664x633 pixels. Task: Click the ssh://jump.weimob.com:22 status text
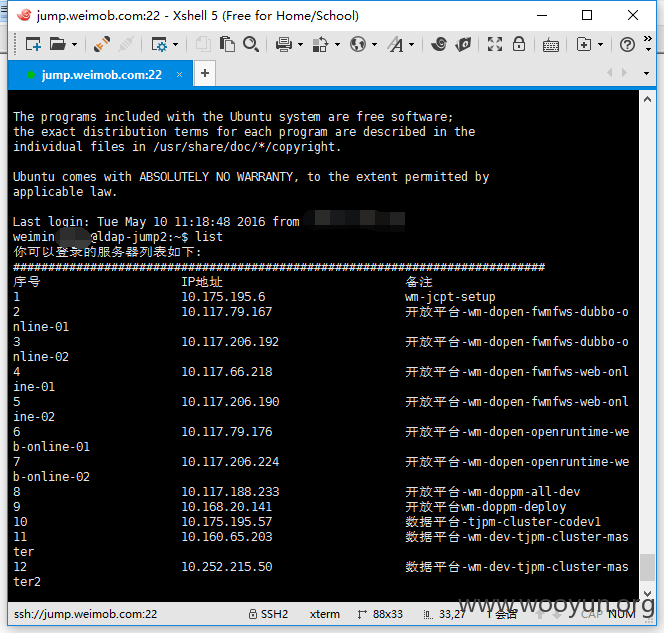tap(85, 614)
